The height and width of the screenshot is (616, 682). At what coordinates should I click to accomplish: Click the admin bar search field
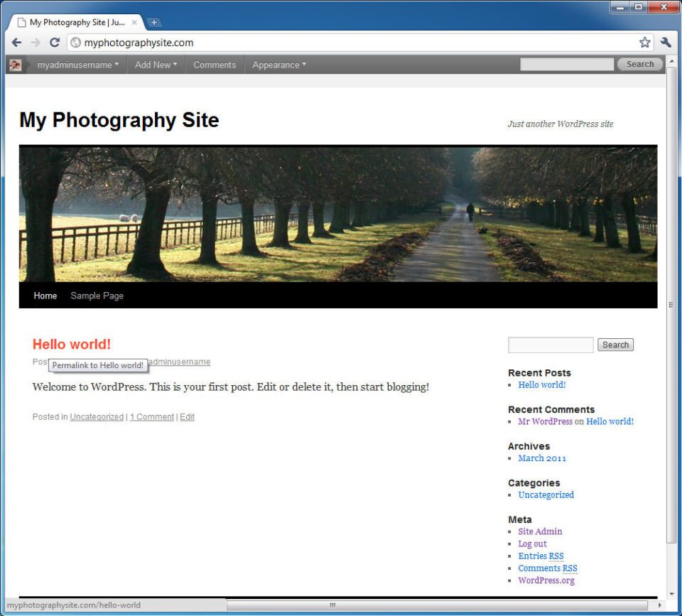567,65
